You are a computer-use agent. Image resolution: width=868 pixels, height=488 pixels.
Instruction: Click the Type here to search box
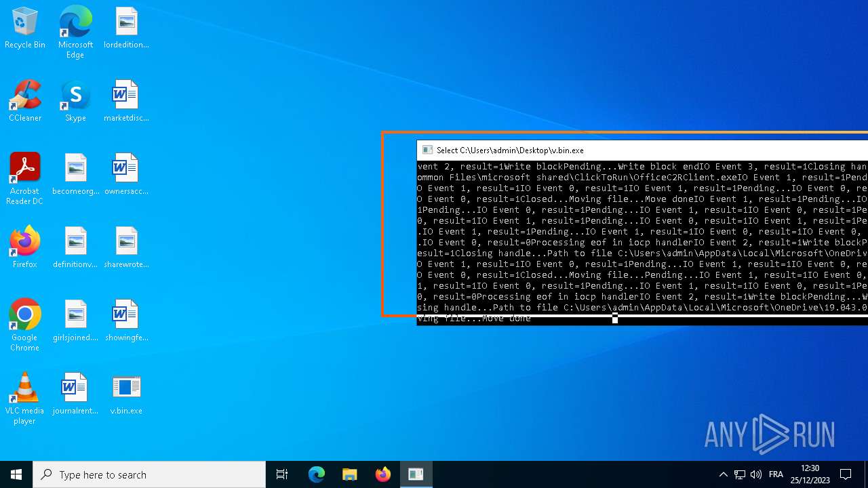[x=149, y=474]
